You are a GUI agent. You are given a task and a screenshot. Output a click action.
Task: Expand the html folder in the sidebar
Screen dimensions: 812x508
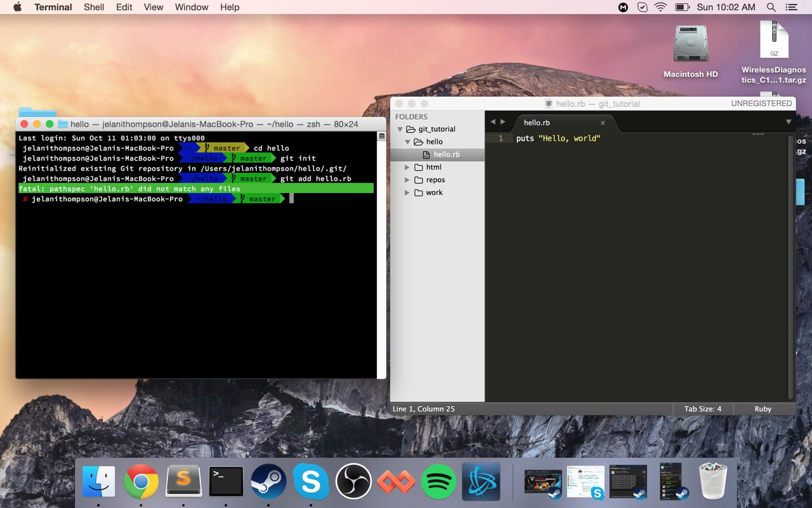pos(408,167)
